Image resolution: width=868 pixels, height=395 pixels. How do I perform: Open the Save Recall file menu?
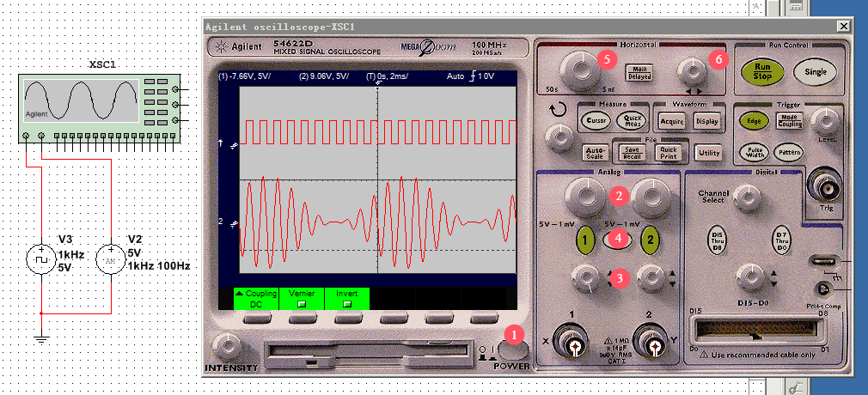pos(633,153)
